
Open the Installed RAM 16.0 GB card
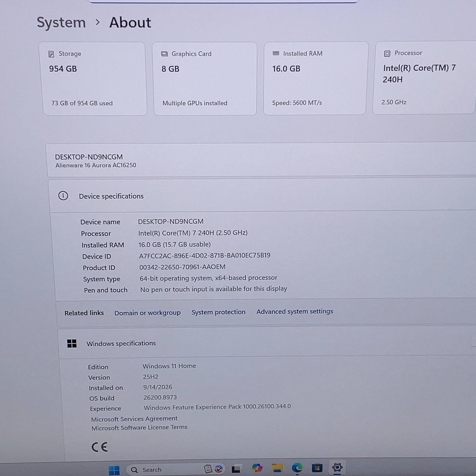(x=315, y=79)
